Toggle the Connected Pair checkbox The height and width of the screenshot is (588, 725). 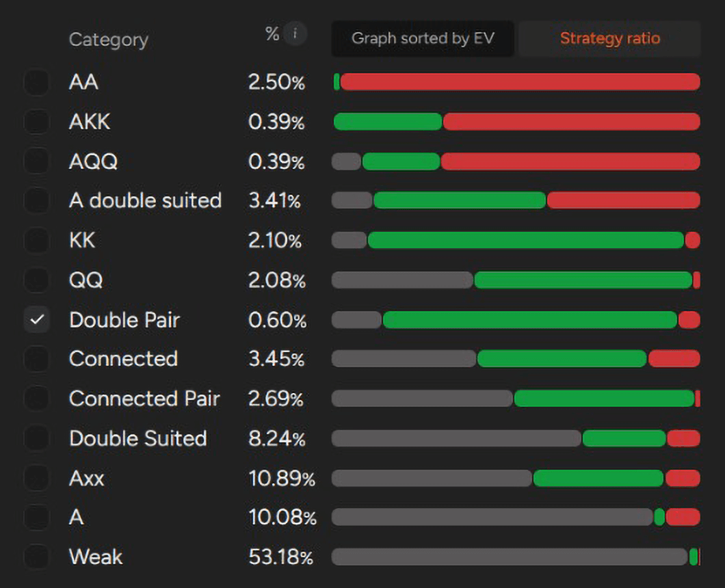36,399
